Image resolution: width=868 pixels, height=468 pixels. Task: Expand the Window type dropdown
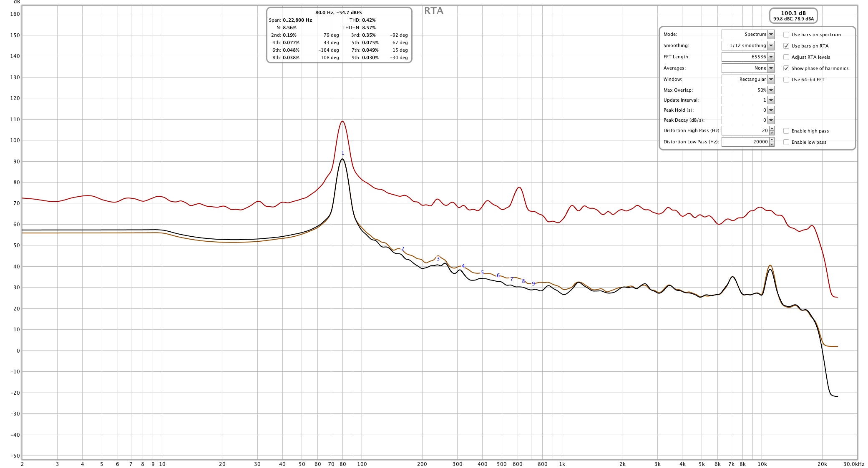click(x=771, y=79)
